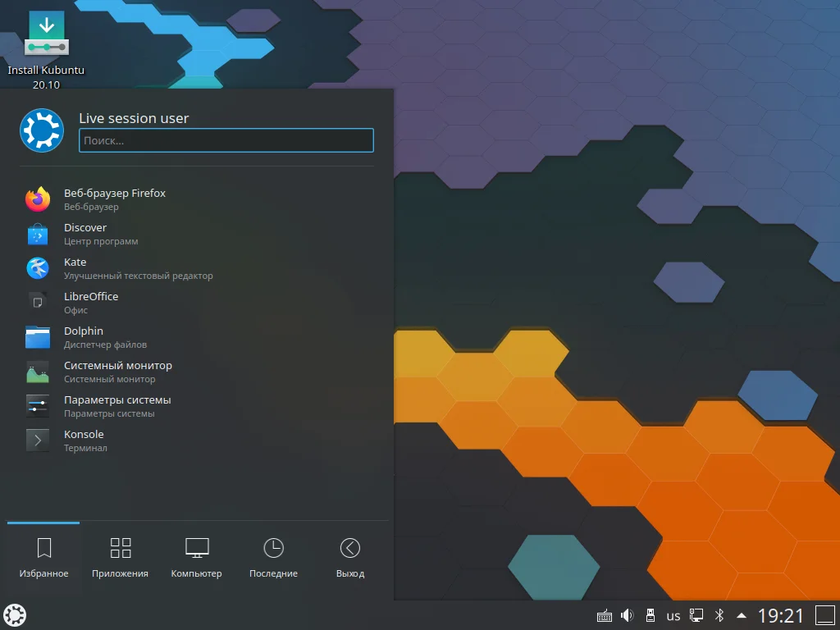
Task: Click the Bluetooth icon in the tray
Action: coord(719,614)
